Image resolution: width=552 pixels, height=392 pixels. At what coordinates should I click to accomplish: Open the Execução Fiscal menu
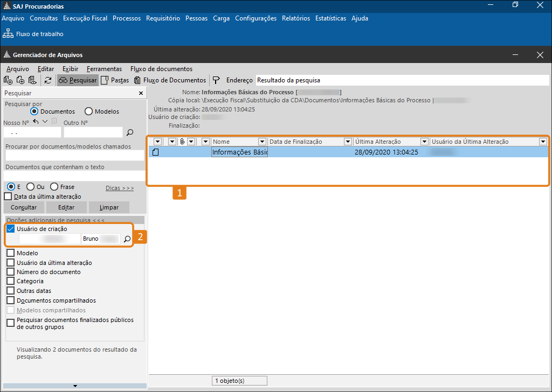click(x=85, y=18)
